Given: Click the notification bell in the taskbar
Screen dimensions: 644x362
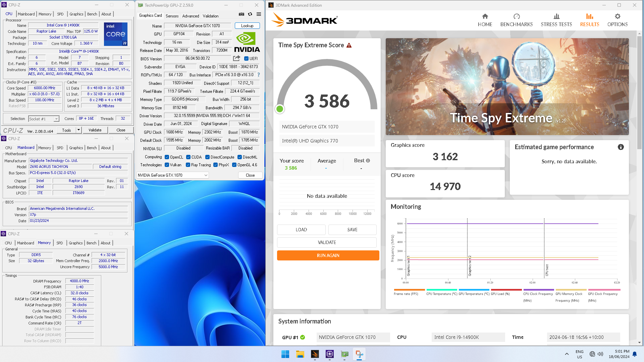Looking at the screenshot, I should pyautogui.click(x=635, y=354).
